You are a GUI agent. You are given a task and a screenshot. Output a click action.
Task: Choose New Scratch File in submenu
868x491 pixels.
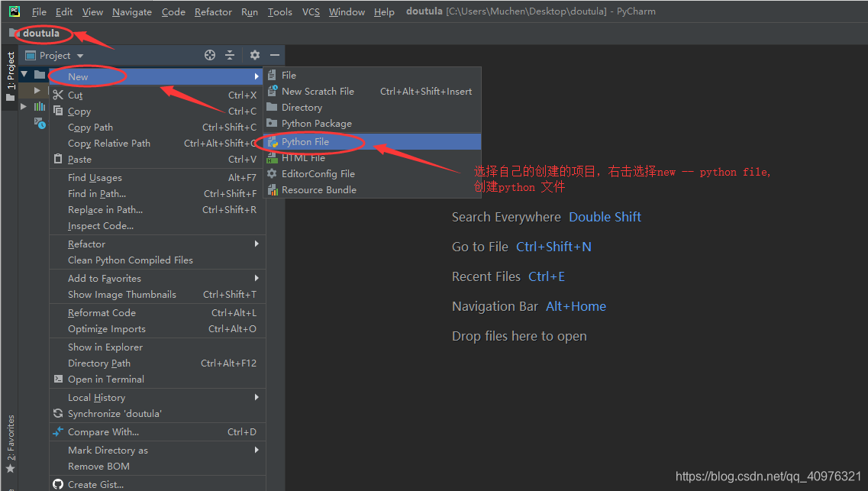pos(373,91)
